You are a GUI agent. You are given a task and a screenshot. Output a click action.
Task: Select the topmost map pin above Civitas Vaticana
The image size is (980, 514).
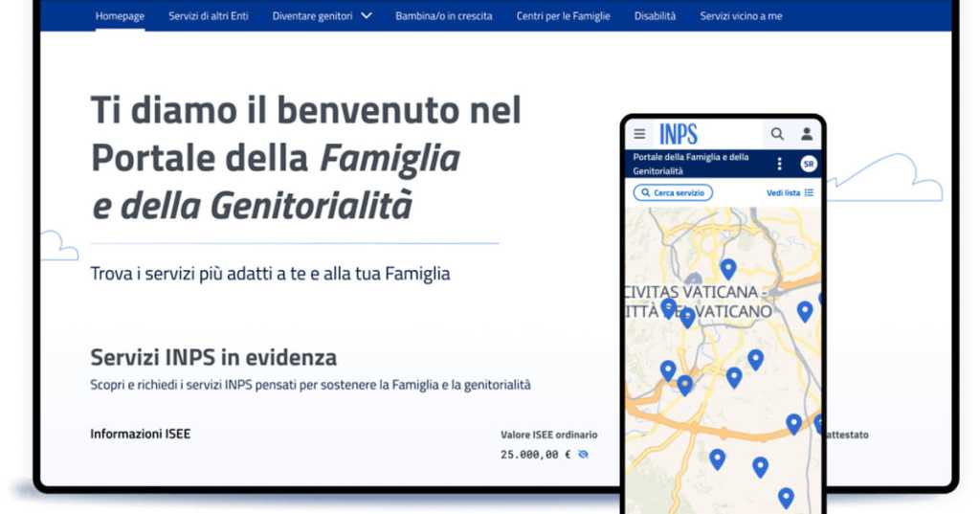(728, 270)
